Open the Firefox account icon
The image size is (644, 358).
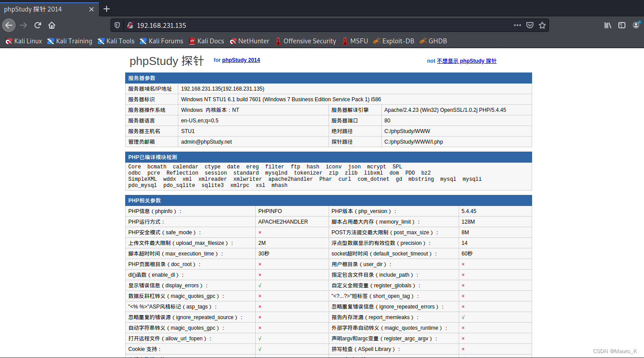[x=636, y=25]
